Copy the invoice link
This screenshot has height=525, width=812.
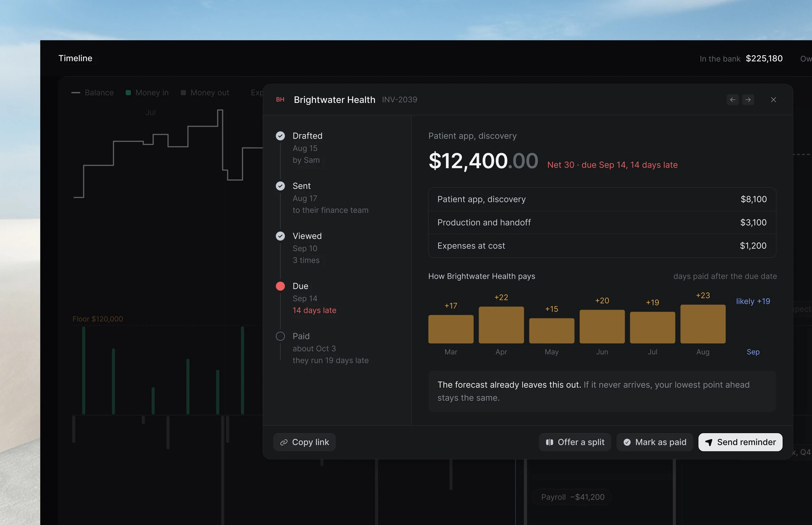(x=304, y=442)
